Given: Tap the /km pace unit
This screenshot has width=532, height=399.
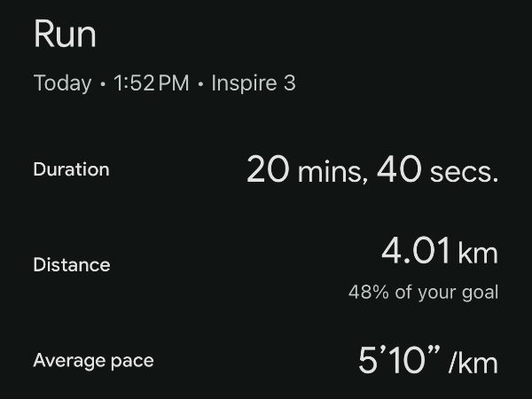Looking at the screenshot, I should (x=473, y=362).
